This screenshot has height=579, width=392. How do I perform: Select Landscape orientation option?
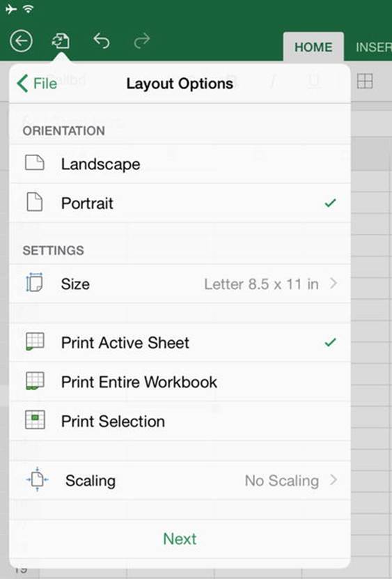point(180,164)
